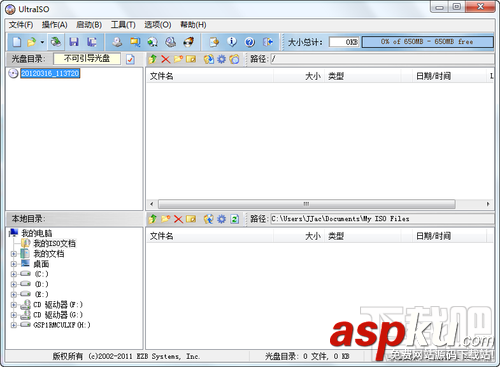The height and width of the screenshot is (367, 500).
Task: Expand the CD 驱动器 (F:) node
Action: pos(14,305)
